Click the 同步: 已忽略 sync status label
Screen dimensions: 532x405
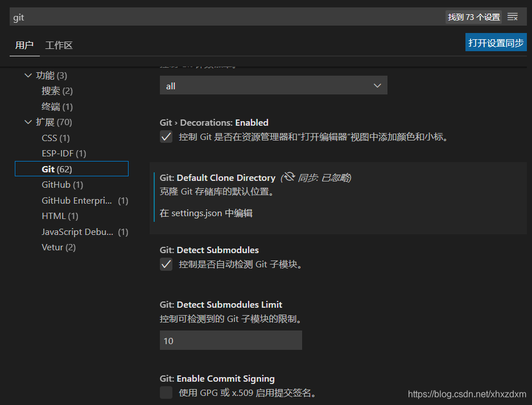tap(324, 177)
